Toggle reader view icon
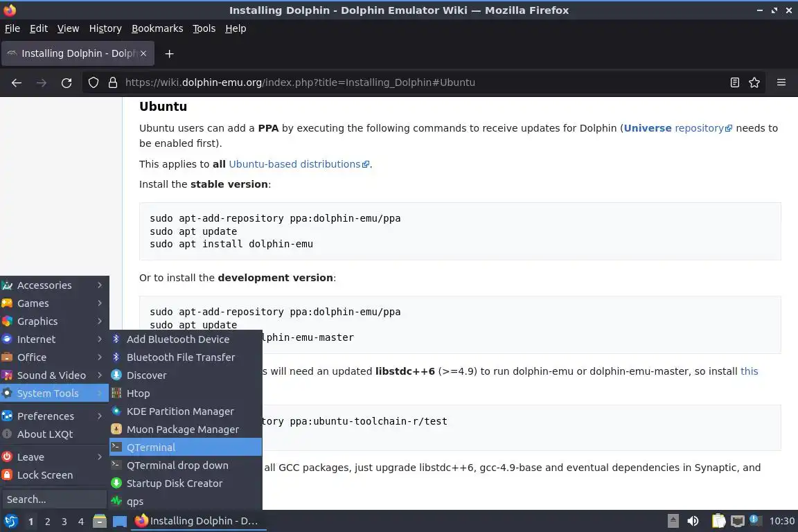The width and height of the screenshot is (798, 532). click(x=734, y=82)
